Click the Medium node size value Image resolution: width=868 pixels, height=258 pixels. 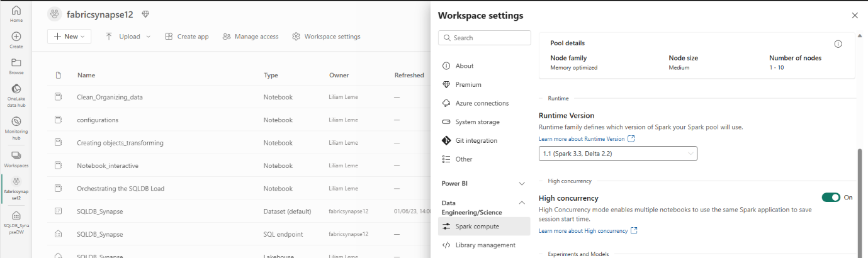click(679, 67)
